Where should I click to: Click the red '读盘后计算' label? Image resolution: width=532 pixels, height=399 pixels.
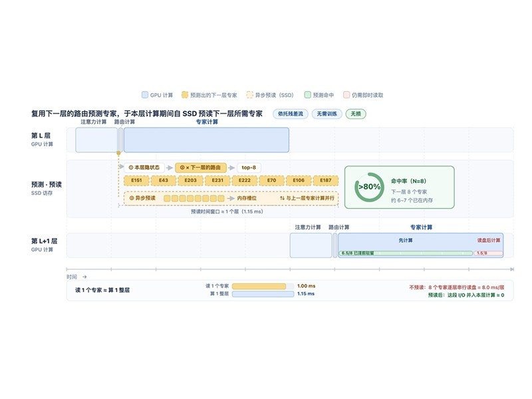pyautogui.click(x=489, y=240)
